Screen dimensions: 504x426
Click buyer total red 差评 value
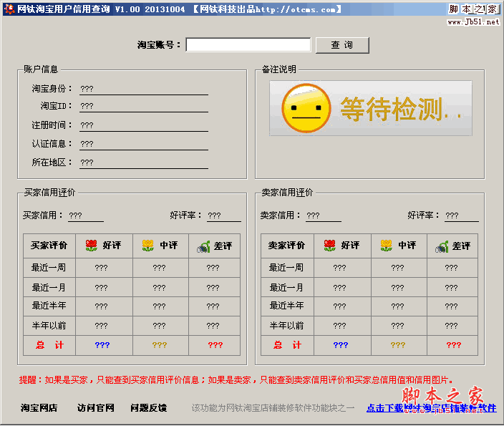click(x=215, y=345)
